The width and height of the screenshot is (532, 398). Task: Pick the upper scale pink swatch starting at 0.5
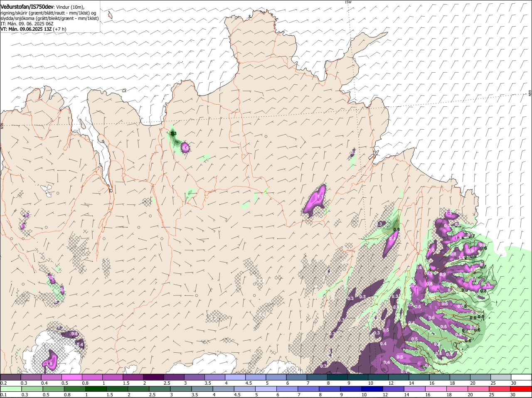[71, 377]
